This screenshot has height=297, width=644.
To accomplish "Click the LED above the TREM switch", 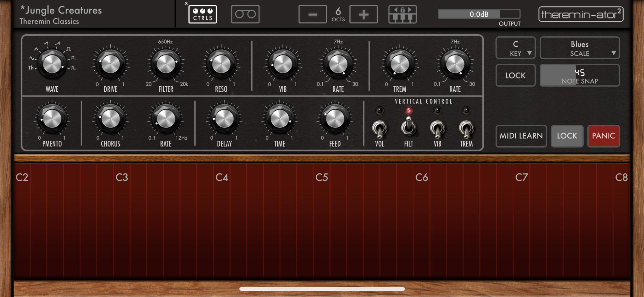I will tap(466, 111).
